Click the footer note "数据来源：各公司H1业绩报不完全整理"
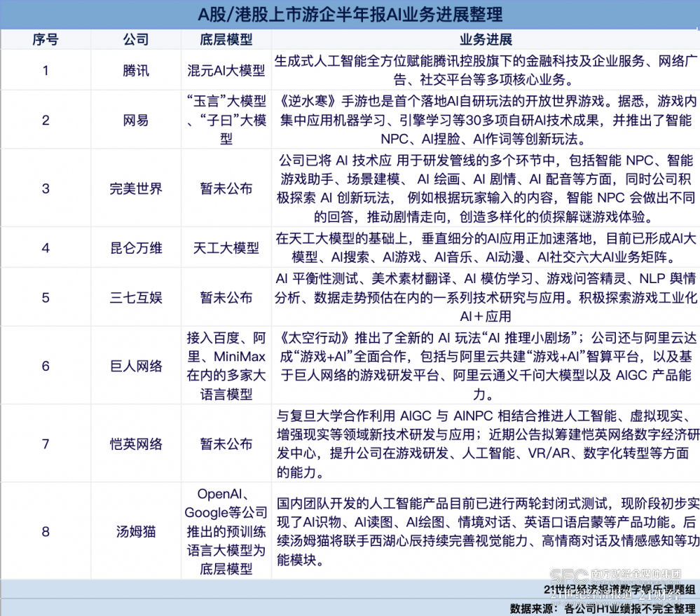Screen dimensions: 700x616 coord(602,609)
